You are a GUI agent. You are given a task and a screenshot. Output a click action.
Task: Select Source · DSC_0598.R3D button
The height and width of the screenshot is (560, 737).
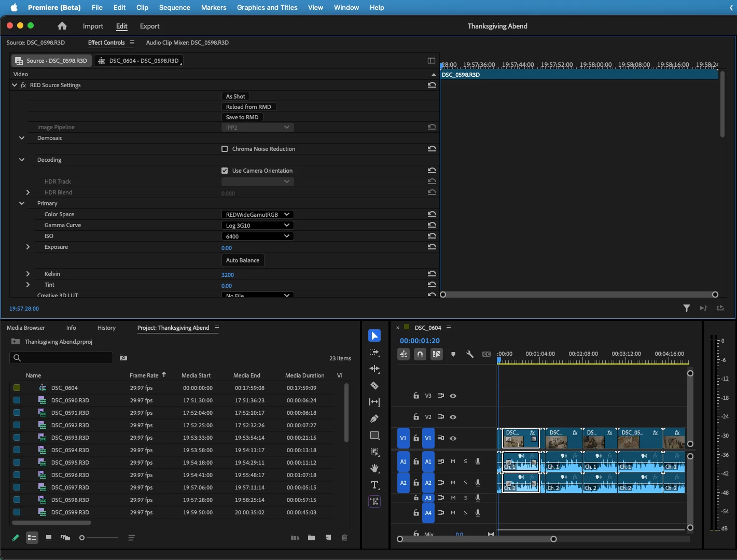coord(51,61)
